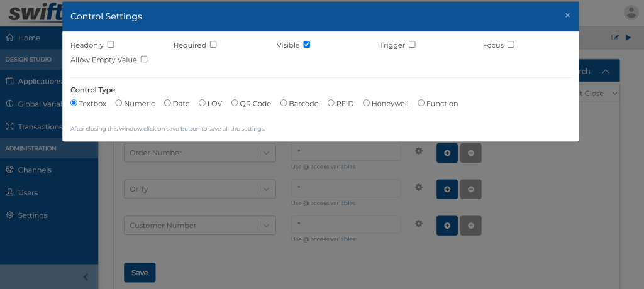644x289 pixels.
Task: Click the edit pencil icon at top right
Action: [x=615, y=38]
